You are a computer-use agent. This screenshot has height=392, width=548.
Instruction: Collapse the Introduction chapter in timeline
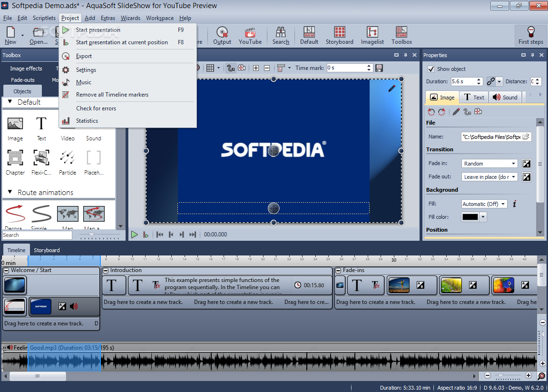[x=106, y=270]
